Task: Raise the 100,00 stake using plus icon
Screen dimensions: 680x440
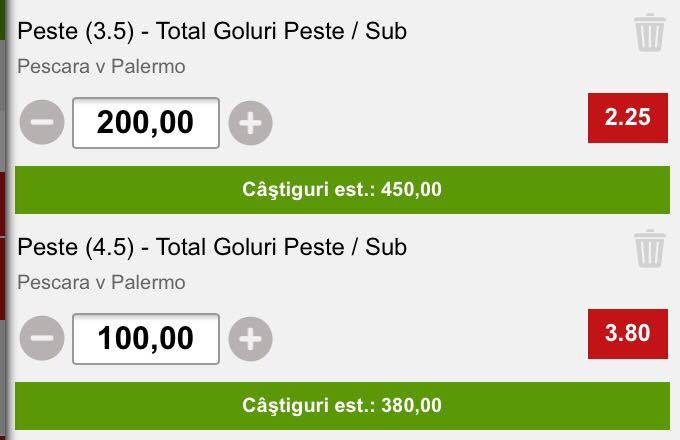Action: tap(250, 339)
